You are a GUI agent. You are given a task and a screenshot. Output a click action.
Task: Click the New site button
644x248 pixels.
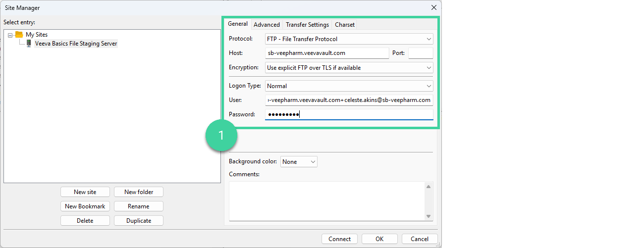click(85, 192)
